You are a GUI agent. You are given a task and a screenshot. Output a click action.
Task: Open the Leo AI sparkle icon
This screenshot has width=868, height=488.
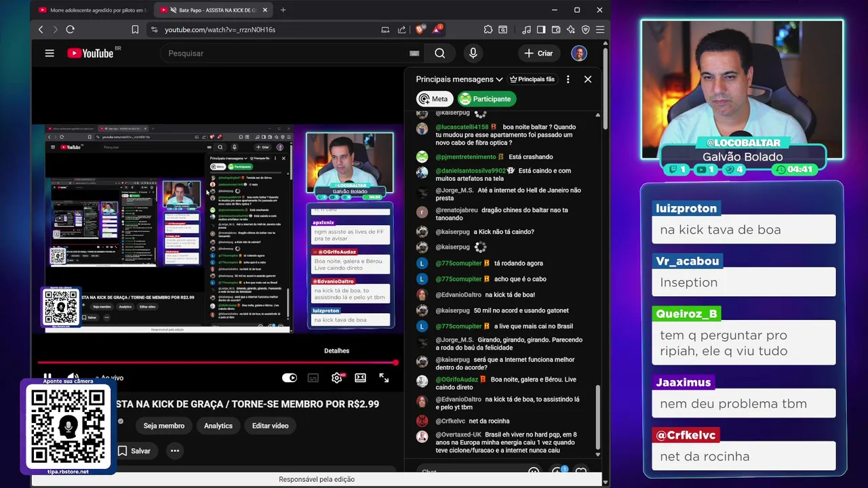(570, 30)
